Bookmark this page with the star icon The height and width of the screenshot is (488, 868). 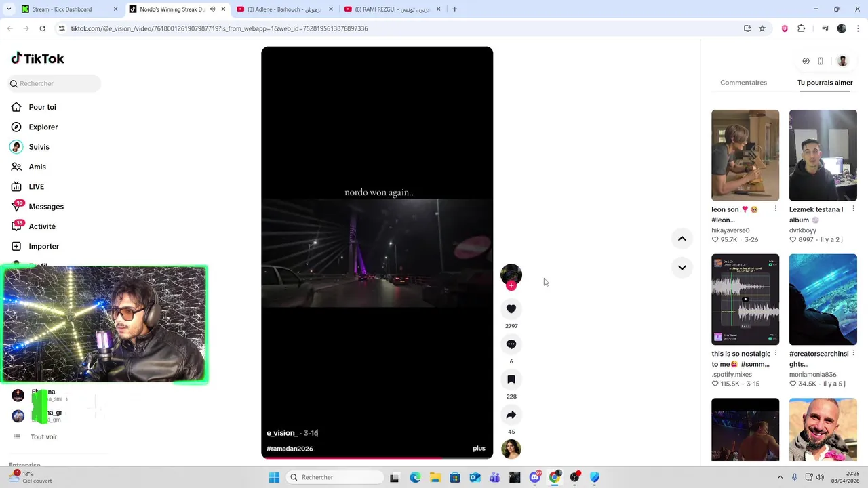point(762,28)
